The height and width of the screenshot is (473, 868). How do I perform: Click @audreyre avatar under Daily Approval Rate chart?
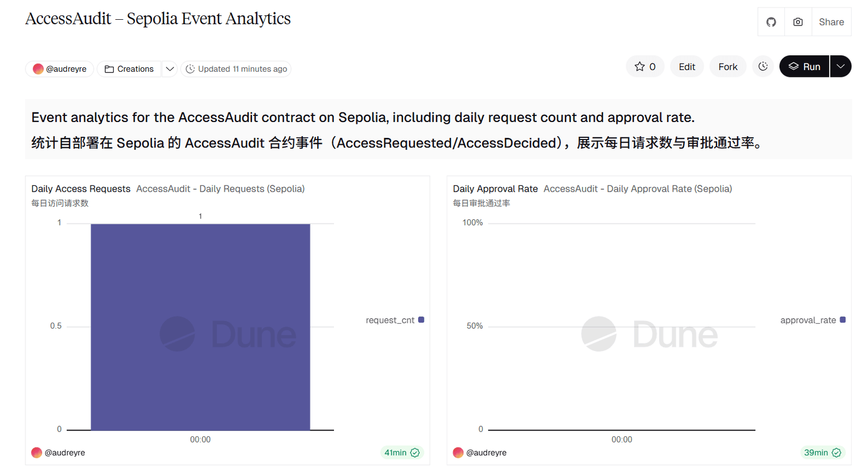(459, 452)
